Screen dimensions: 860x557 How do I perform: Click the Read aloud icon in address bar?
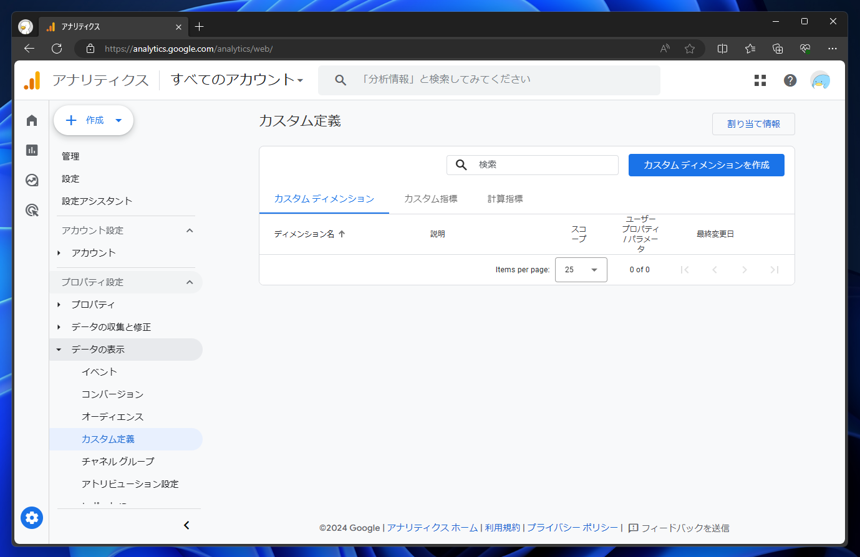(665, 49)
